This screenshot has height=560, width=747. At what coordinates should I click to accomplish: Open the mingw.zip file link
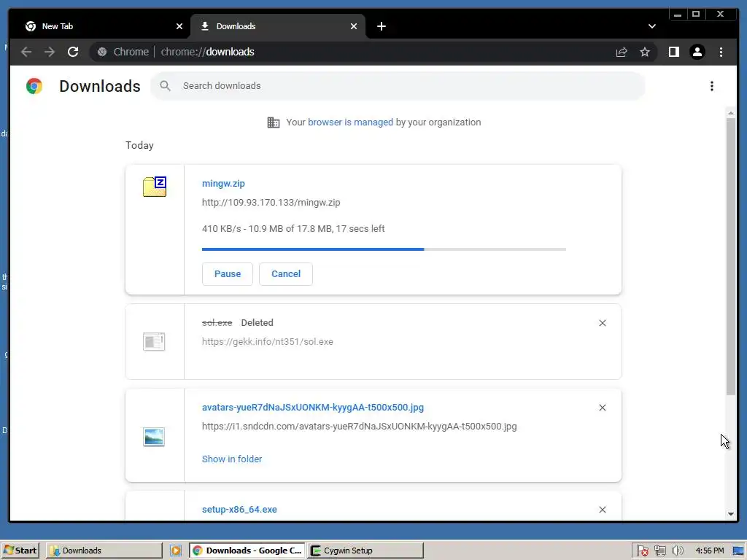(223, 184)
